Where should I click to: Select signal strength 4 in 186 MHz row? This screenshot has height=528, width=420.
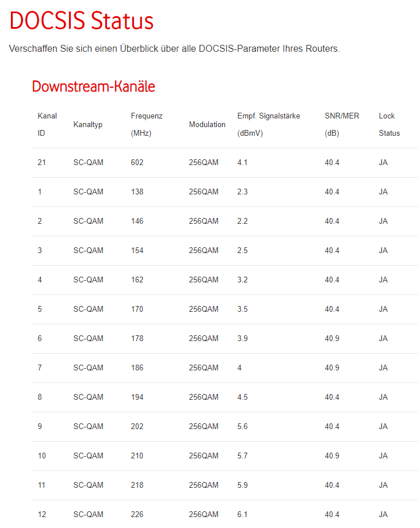tap(239, 368)
